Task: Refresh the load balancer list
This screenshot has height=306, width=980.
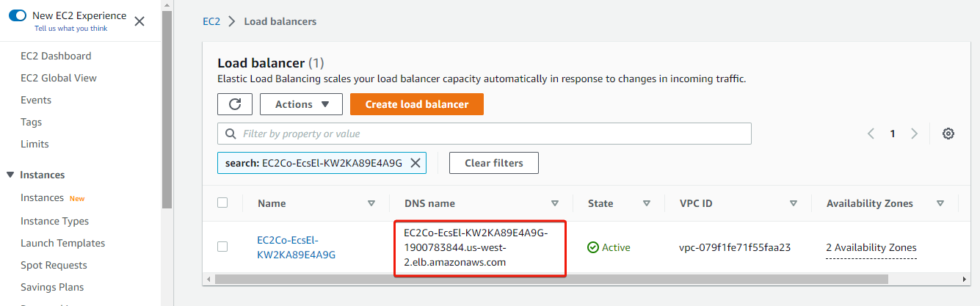Action: point(235,104)
